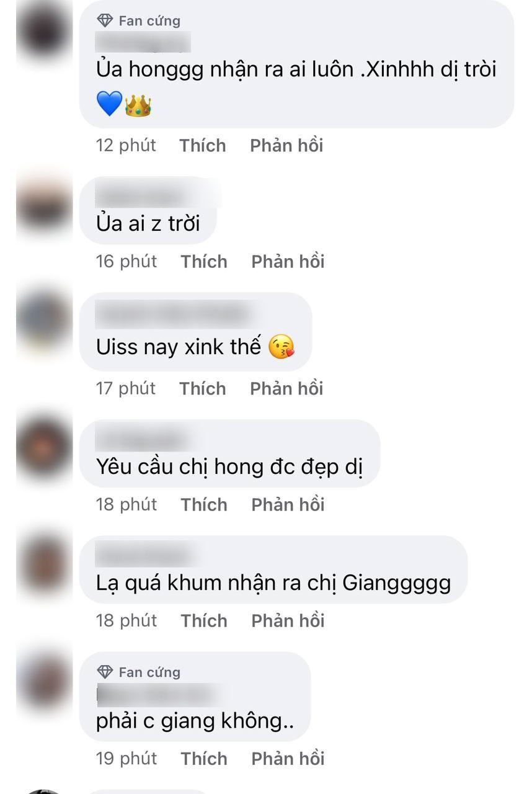Open blurred username above 'Ủa ai z trời'

click(x=158, y=194)
